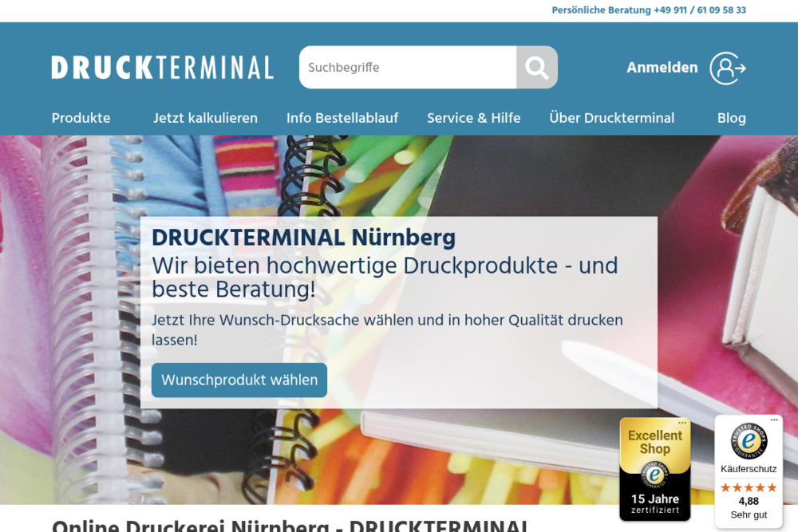
Task: Go to Info Bestellablauf in navigation
Action: (342, 118)
